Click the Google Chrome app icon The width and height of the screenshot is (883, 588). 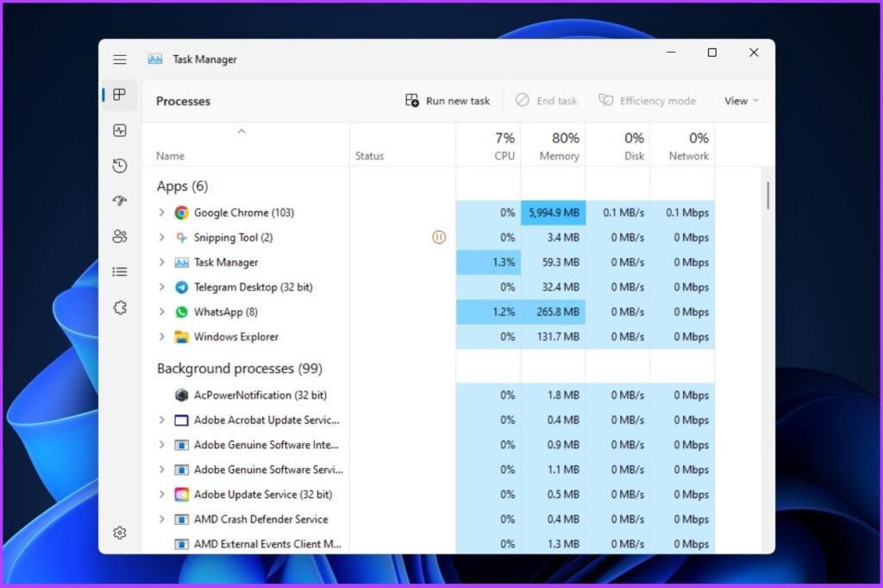tap(181, 213)
